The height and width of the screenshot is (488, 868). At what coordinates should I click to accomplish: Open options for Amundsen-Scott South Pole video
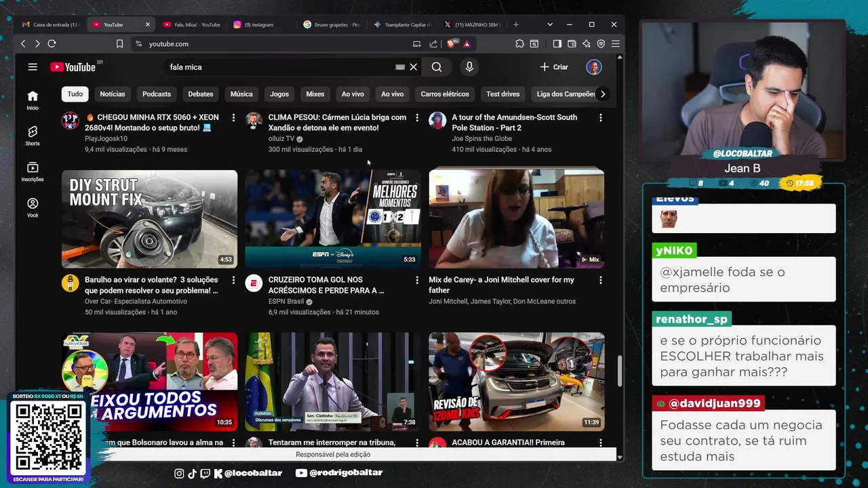click(x=601, y=118)
